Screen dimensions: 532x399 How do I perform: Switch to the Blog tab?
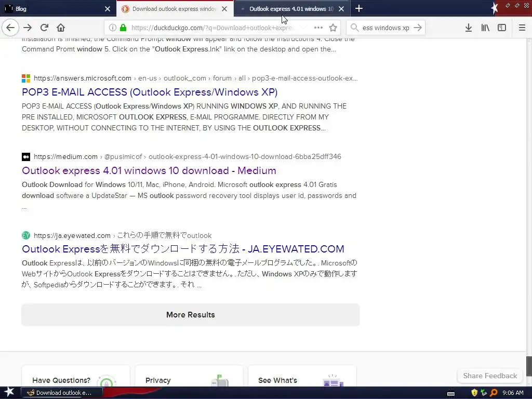[58, 8]
